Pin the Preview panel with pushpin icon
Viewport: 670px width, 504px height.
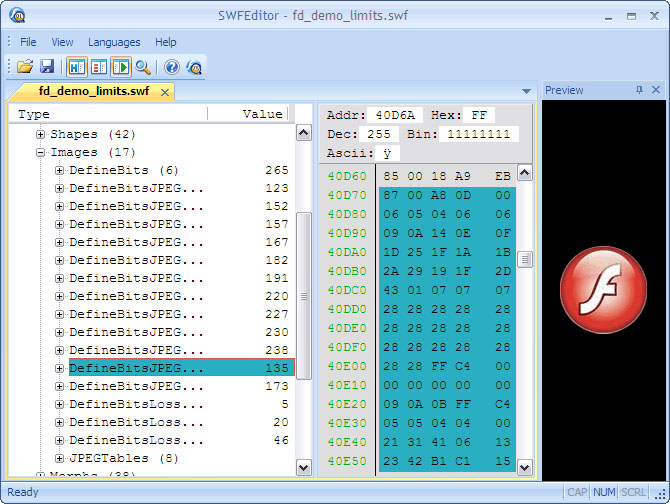640,90
